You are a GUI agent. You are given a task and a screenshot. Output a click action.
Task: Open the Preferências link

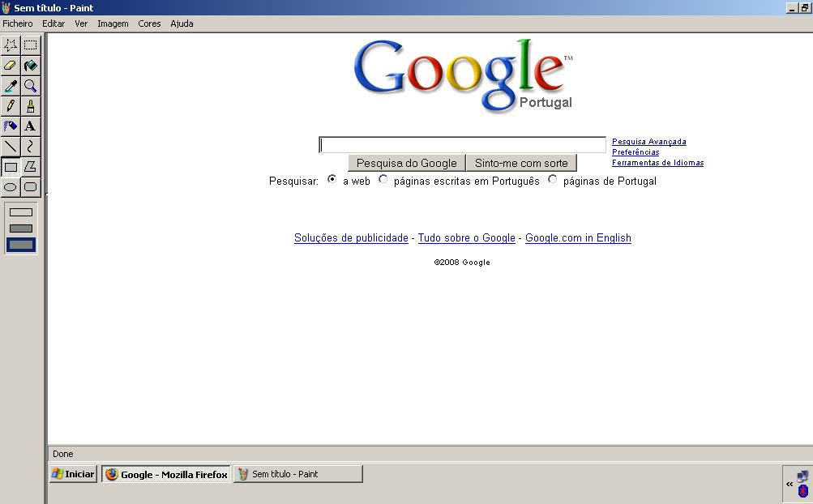click(x=635, y=152)
